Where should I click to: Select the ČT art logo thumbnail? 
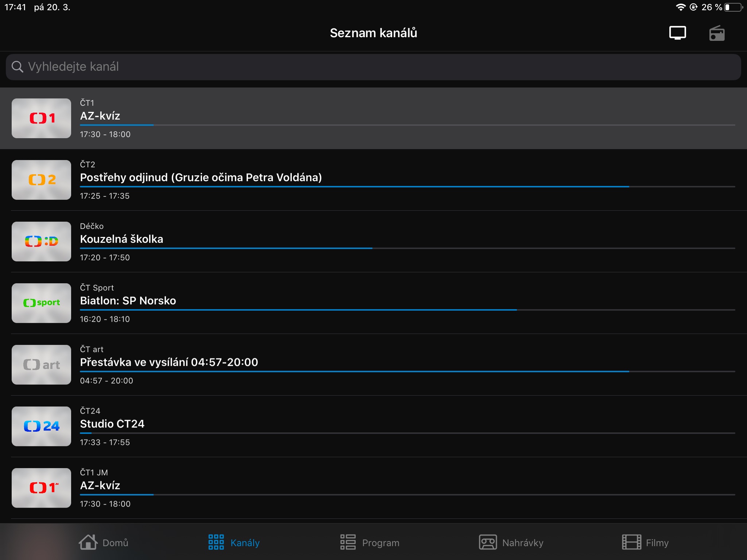click(41, 365)
